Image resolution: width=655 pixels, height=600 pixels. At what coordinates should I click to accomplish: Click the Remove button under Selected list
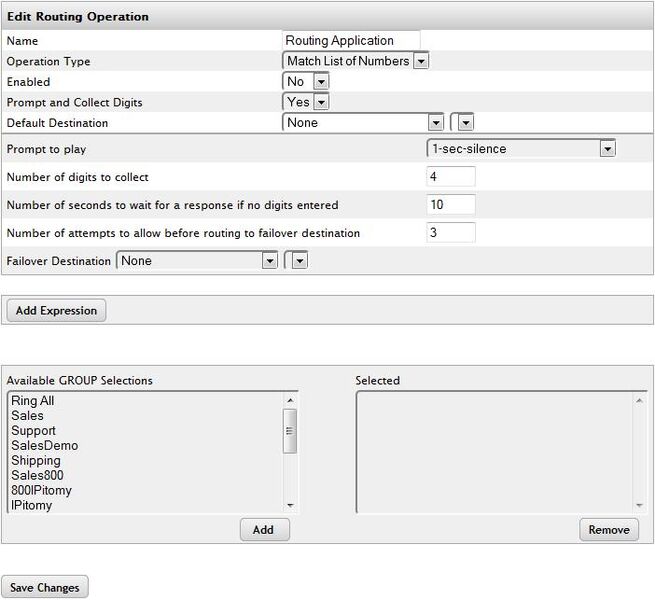(608, 530)
